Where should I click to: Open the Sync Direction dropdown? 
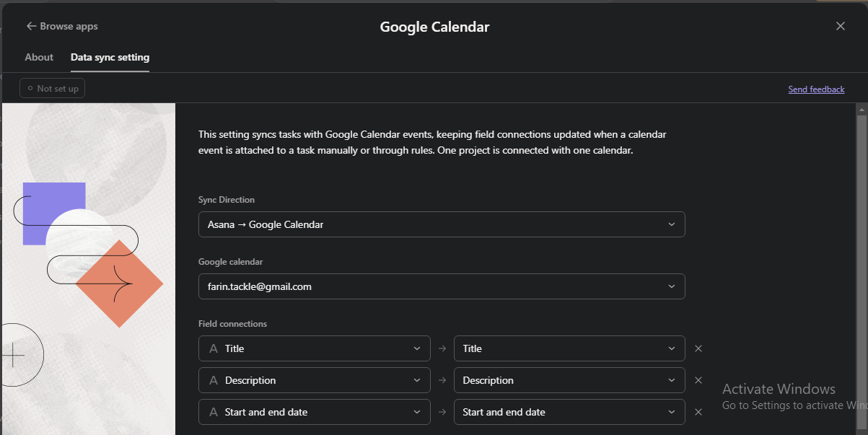442,224
